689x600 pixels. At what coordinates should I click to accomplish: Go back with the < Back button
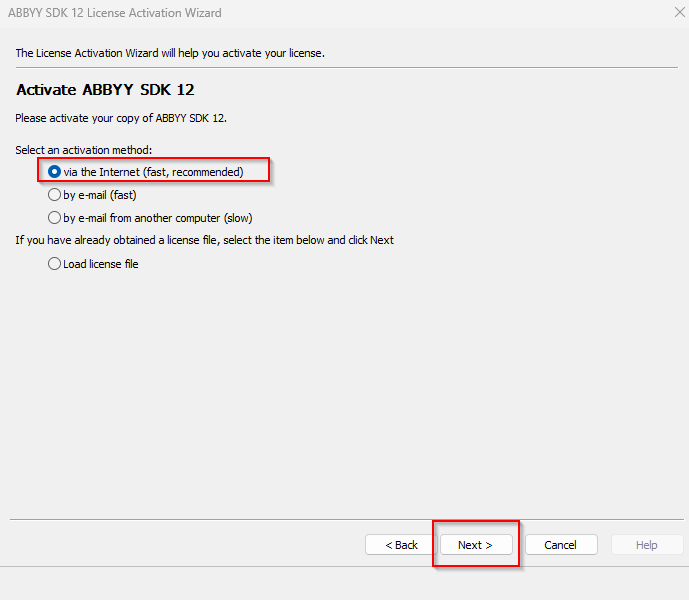click(399, 545)
